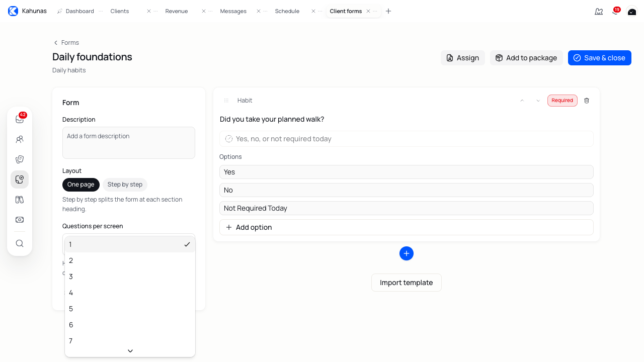The width and height of the screenshot is (644, 362).
Task: Select the One page layout
Action: (x=81, y=185)
